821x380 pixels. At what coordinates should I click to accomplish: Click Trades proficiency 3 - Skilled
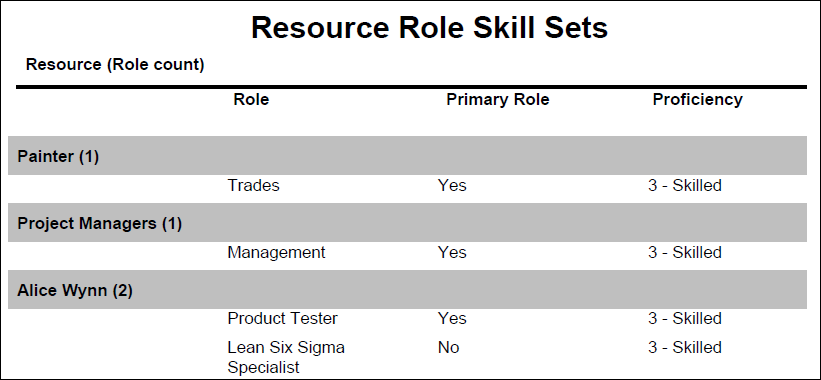pos(685,185)
